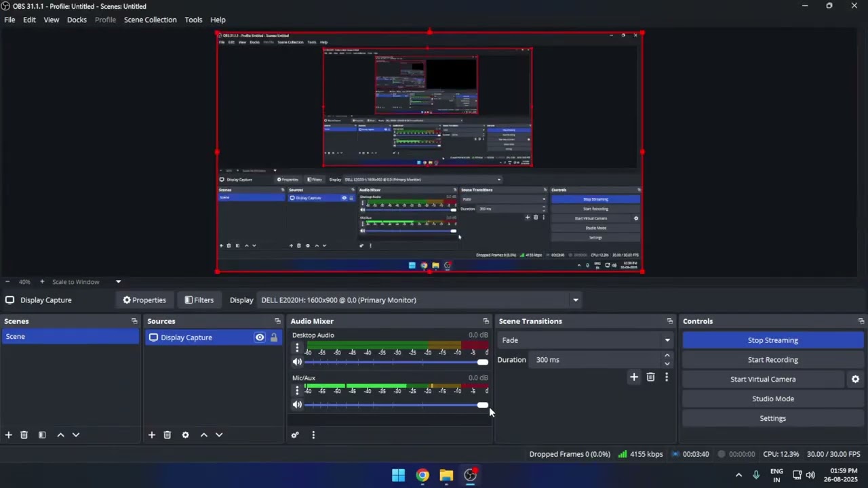The image size is (868, 488).
Task: Open the Edit menu
Action: click(x=29, y=20)
